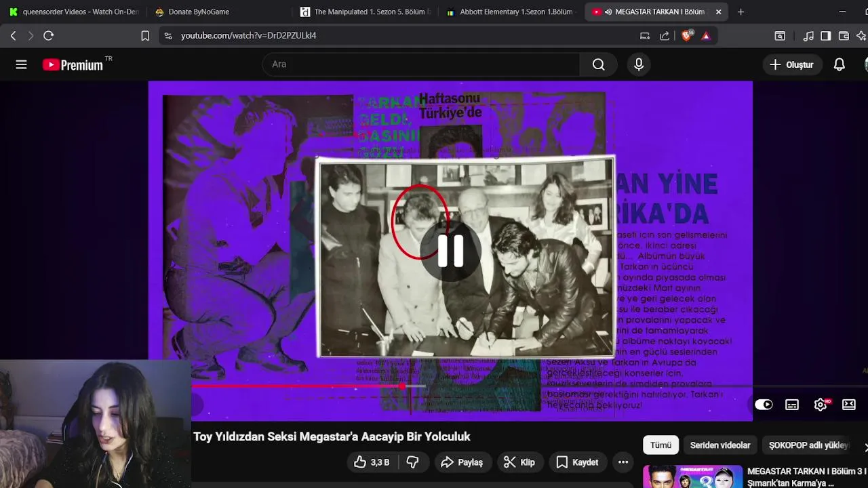This screenshot has width=868, height=488.
Task: Create a clip with Klip
Action: [519, 462]
